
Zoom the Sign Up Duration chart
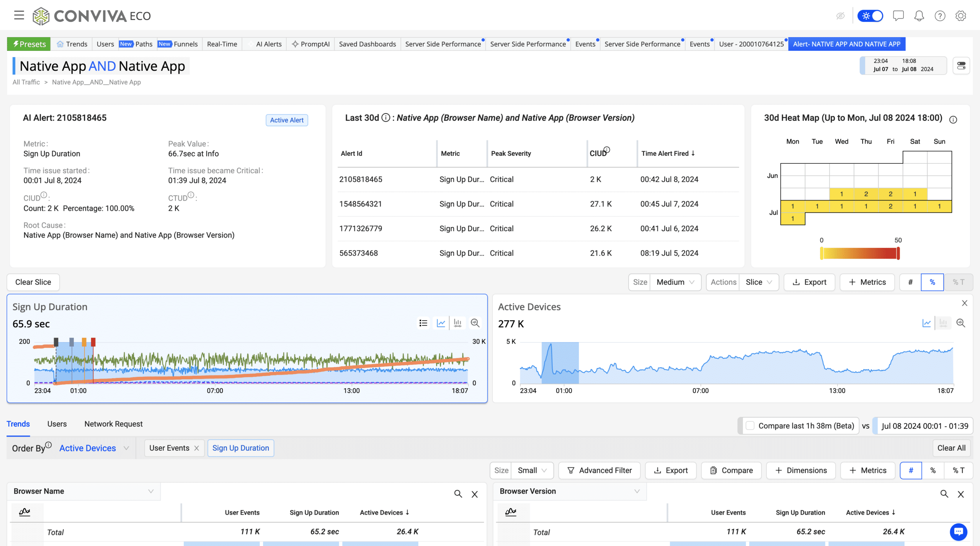tap(475, 323)
